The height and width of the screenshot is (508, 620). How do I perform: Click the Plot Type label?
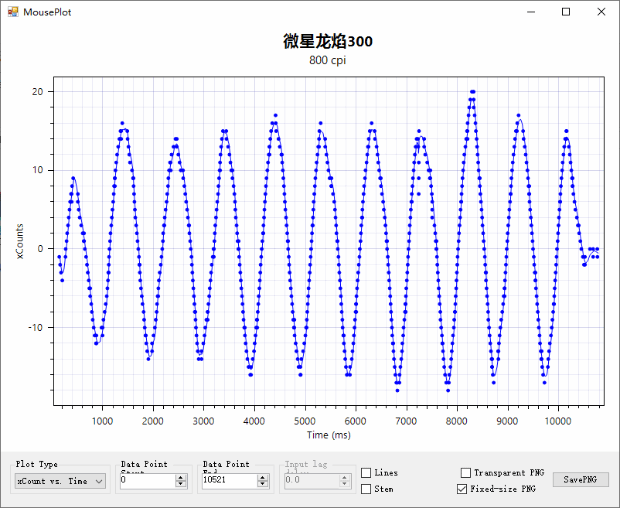pyautogui.click(x=36, y=464)
